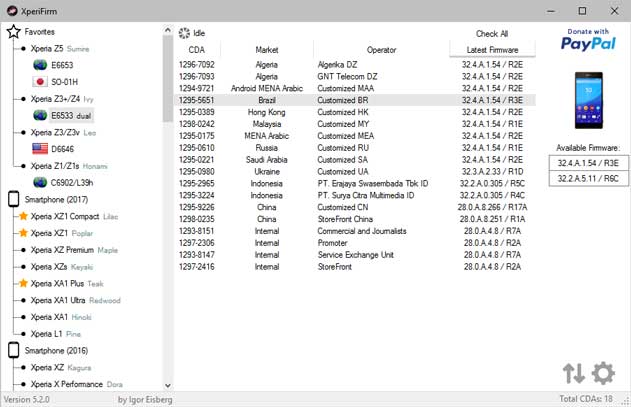This screenshot has width=631, height=407.
Task: Select available firmware 32.4.A.1.54 / R3E
Action: click(588, 163)
